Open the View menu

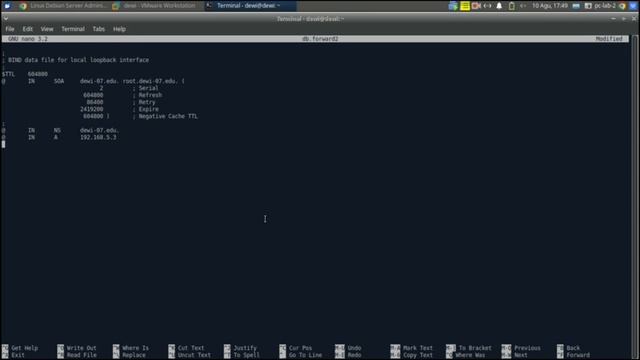pyautogui.click(x=47, y=29)
